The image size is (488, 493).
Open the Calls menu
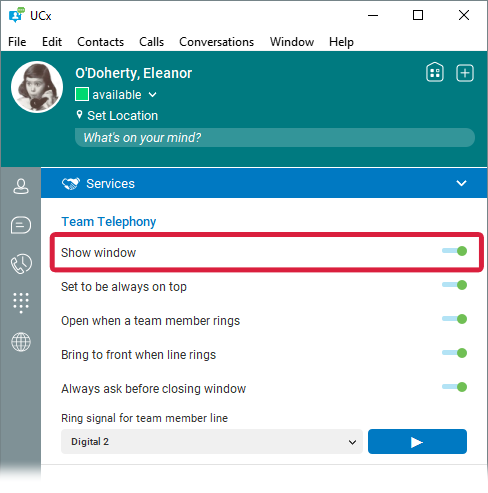coord(151,42)
